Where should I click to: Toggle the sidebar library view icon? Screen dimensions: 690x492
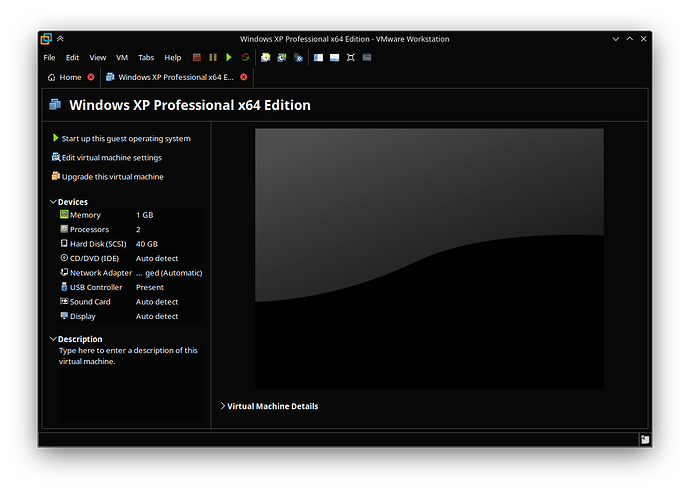coord(318,57)
